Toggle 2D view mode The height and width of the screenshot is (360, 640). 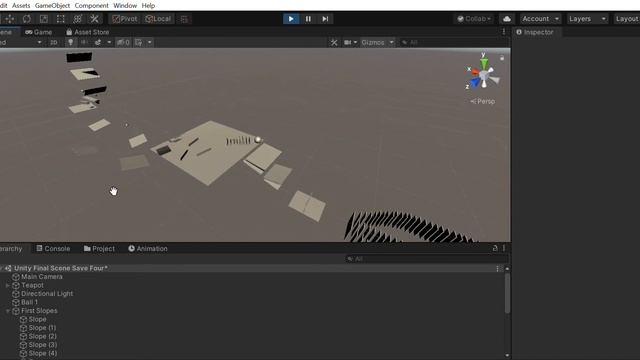53,42
